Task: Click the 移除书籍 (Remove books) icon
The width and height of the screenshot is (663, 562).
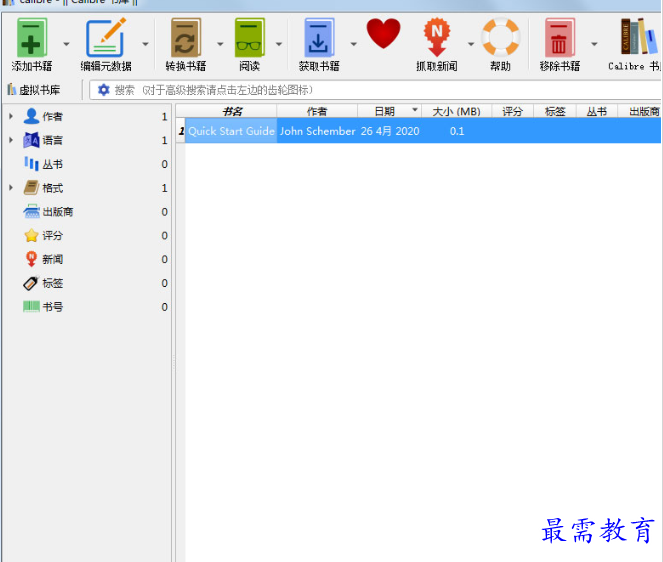Action: (559, 38)
